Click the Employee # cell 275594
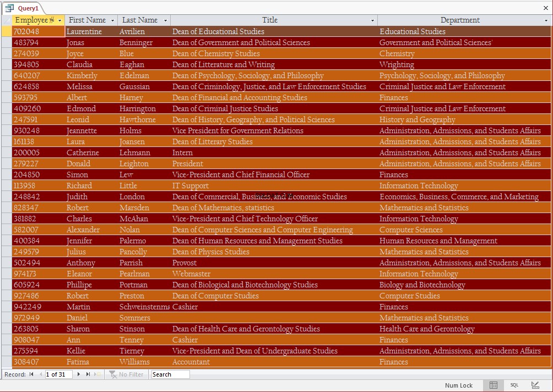 39,351
